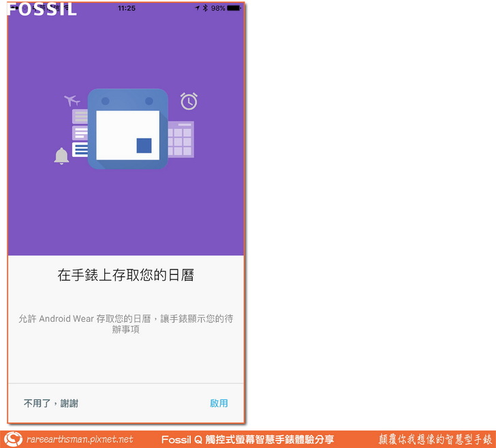
Task: Click the alarm clock icon
Action: 189,101
